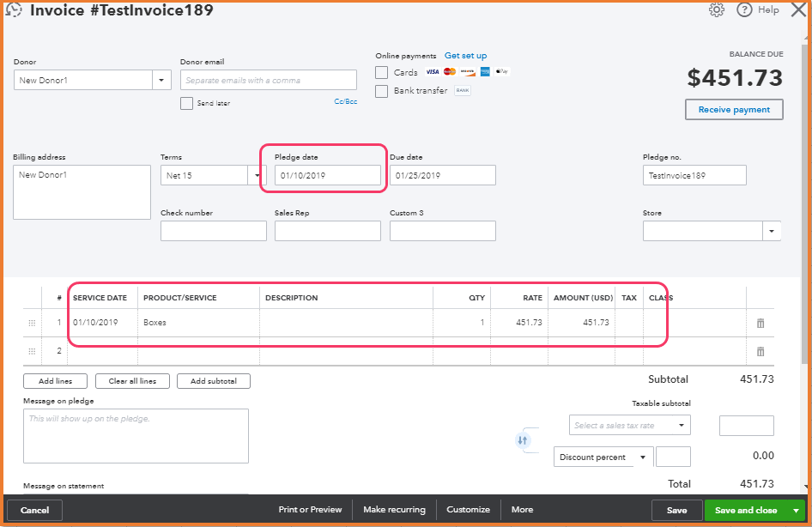Screen dimensions: 812x527
Task: Click the rate 451.73 cell
Action: pos(519,323)
